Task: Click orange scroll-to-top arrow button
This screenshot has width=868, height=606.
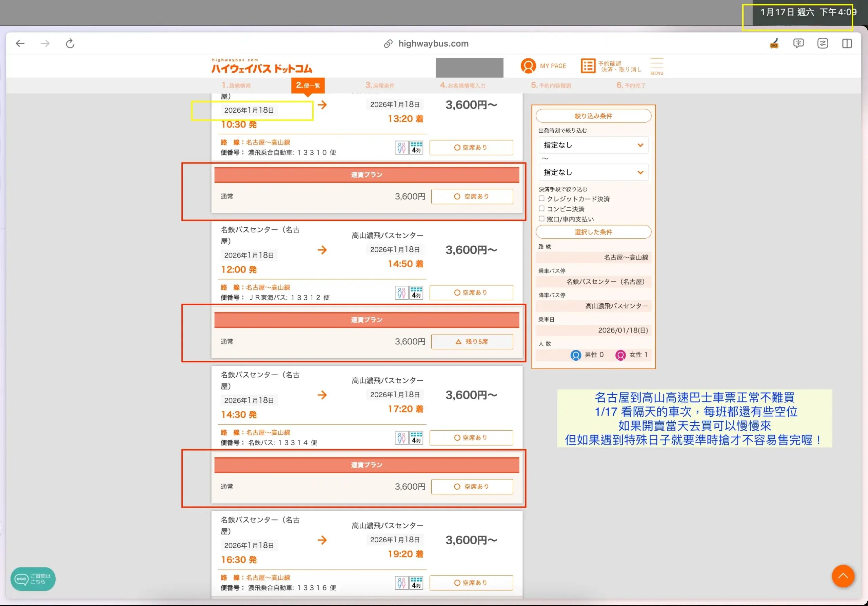Action: (x=843, y=576)
